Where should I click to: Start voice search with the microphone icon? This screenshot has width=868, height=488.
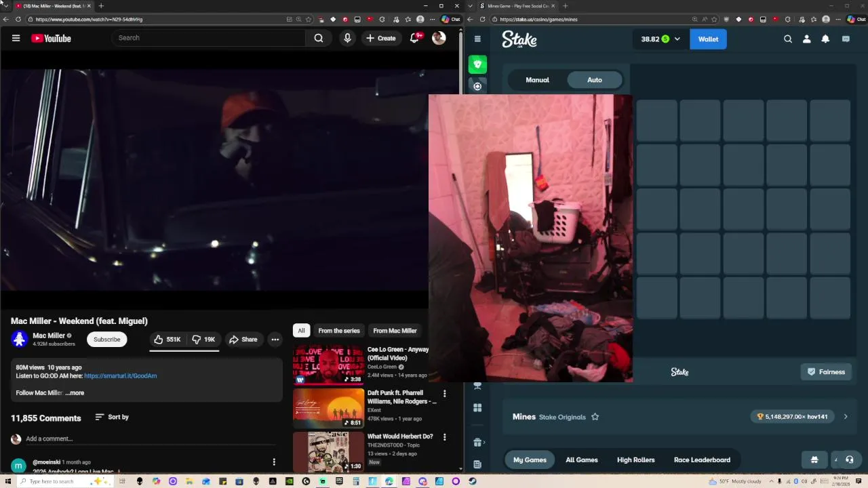tap(347, 38)
